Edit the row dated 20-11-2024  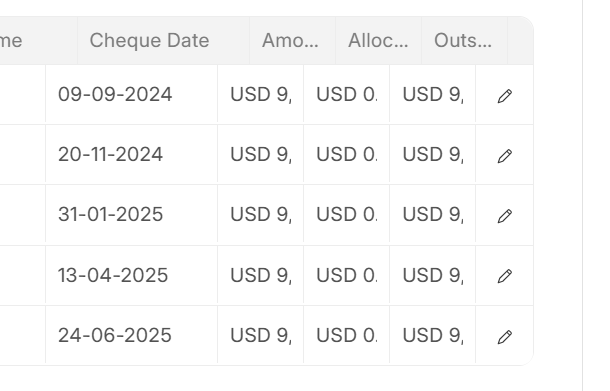505,156
